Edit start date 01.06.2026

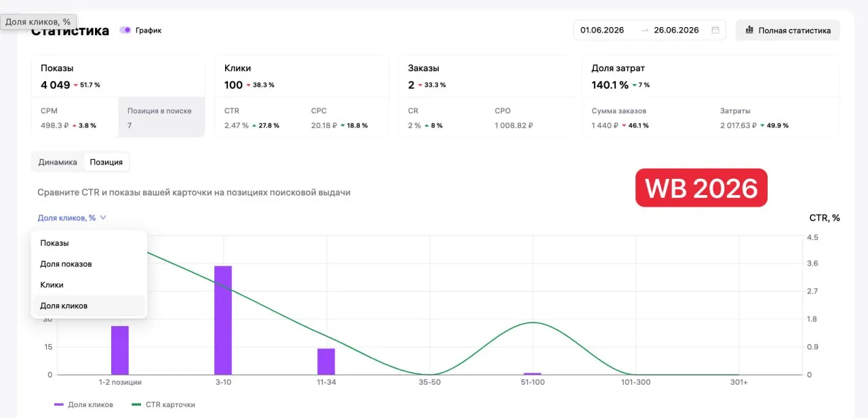(602, 30)
